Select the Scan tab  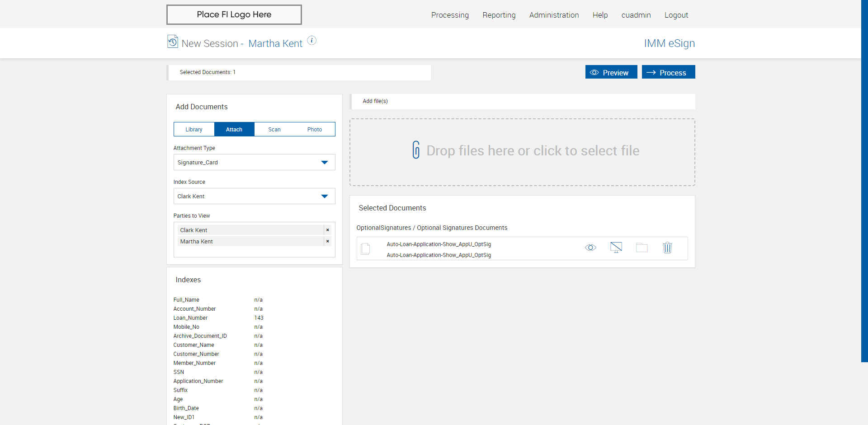274,130
